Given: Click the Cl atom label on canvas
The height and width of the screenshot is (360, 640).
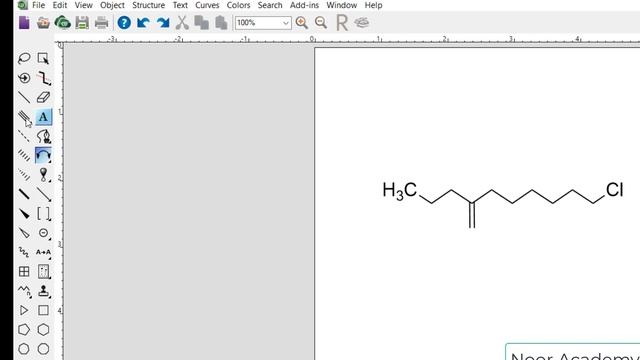Looking at the screenshot, I should pos(615,190).
